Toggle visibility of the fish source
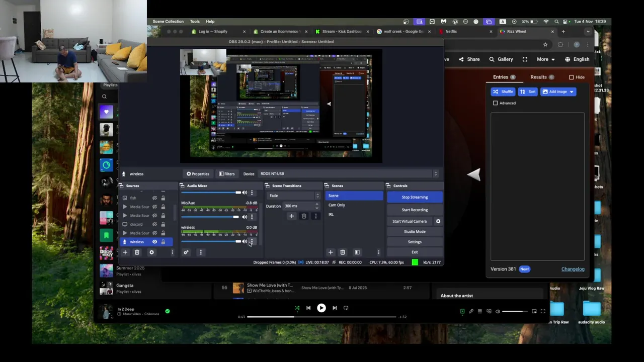The height and width of the screenshot is (362, 644). coord(154,198)
